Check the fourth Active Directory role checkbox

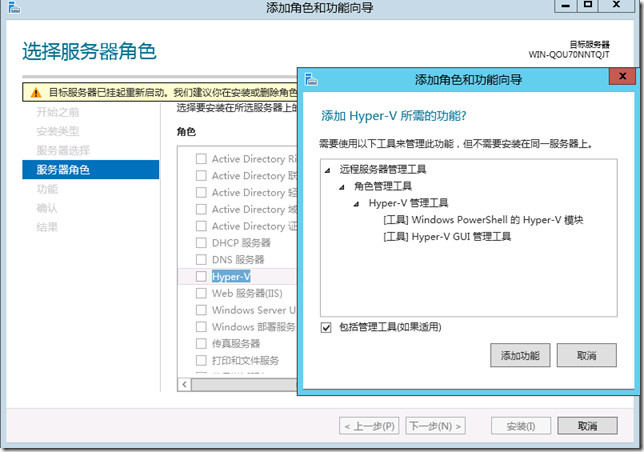point(201,209)
